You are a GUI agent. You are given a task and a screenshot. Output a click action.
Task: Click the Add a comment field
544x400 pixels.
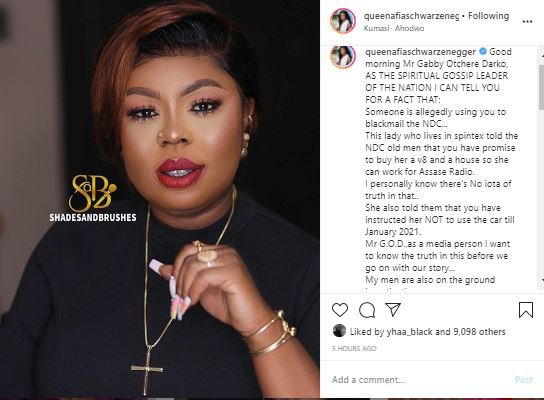(x=420, y=380)
